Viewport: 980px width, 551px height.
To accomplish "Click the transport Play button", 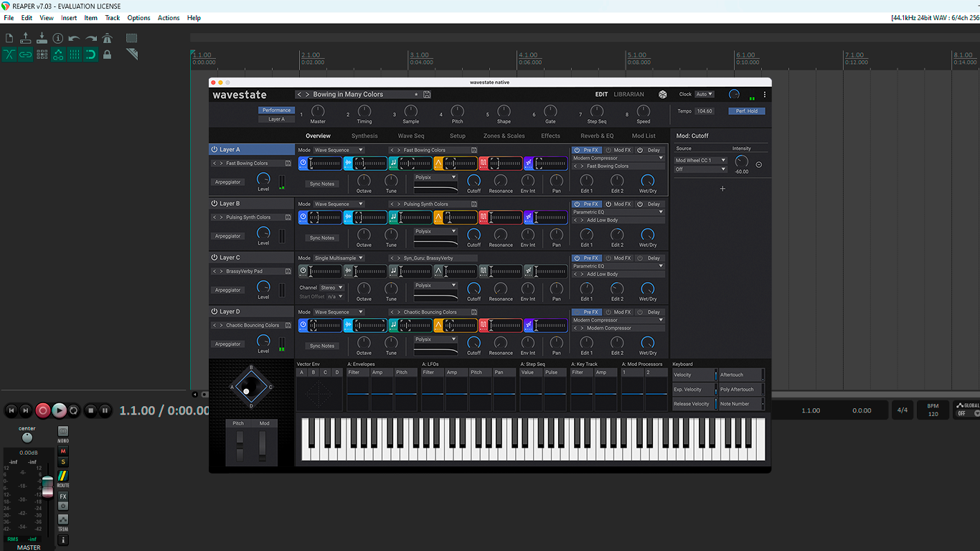I will 59,410.
